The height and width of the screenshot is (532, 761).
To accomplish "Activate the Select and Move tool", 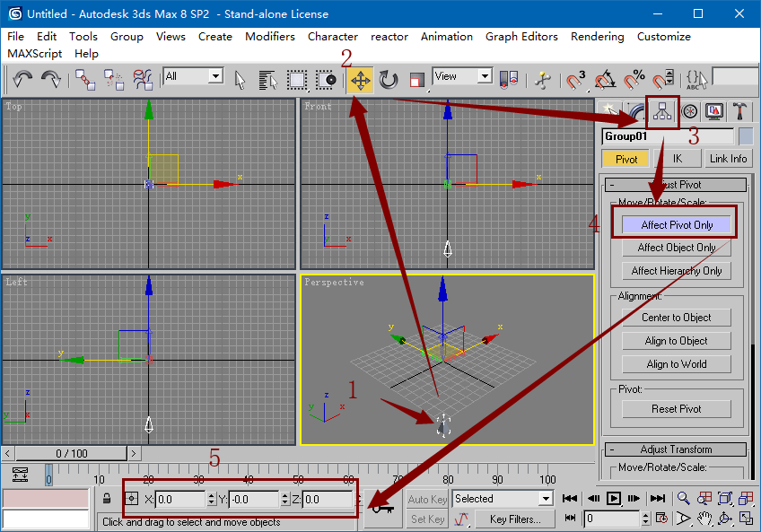I will pyautogui.click(x=360, y=80).
